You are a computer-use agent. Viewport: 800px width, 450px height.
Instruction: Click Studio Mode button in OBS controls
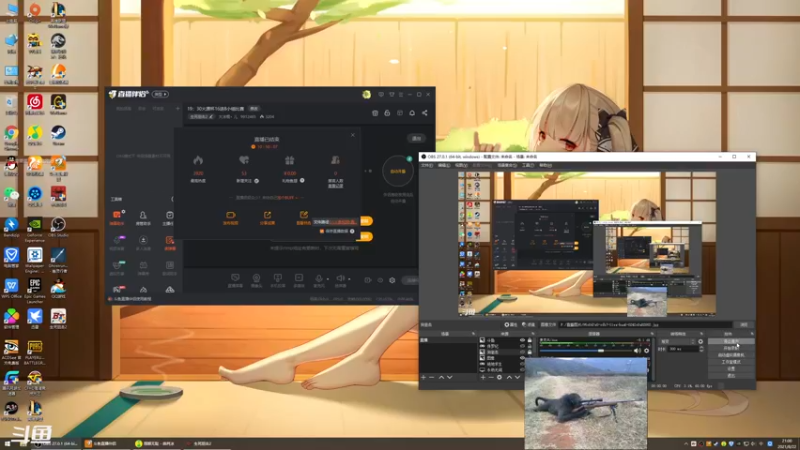coord(731,362)
